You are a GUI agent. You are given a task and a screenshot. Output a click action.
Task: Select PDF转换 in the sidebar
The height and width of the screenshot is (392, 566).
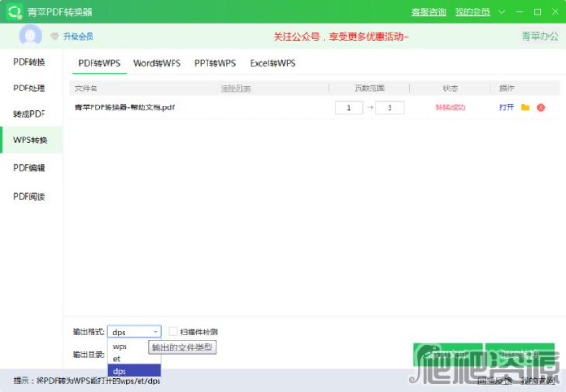pos(29,62)
